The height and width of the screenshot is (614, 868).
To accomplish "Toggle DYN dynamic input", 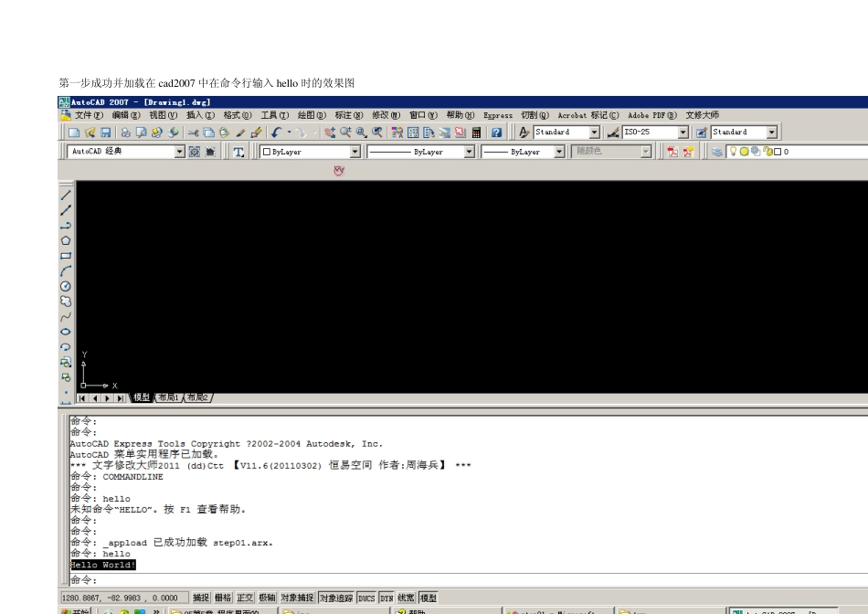I will (x=386, y=598).
